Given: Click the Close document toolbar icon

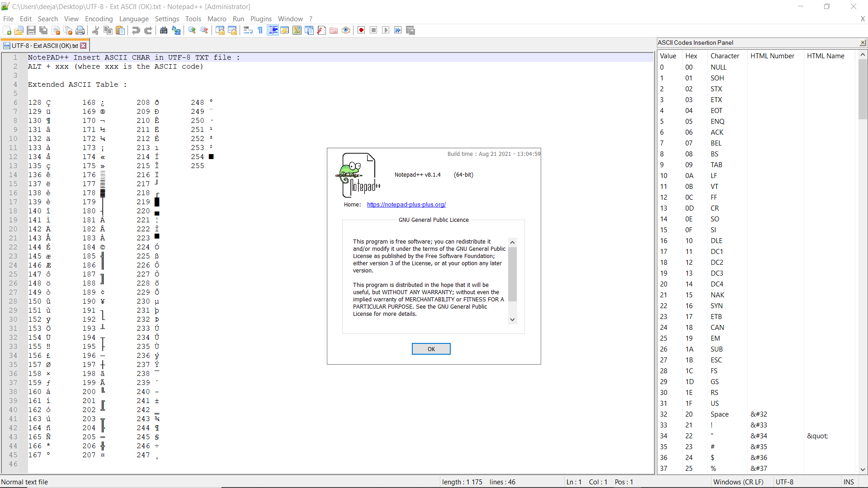Looking at the screenshot, I should (56, 30).
